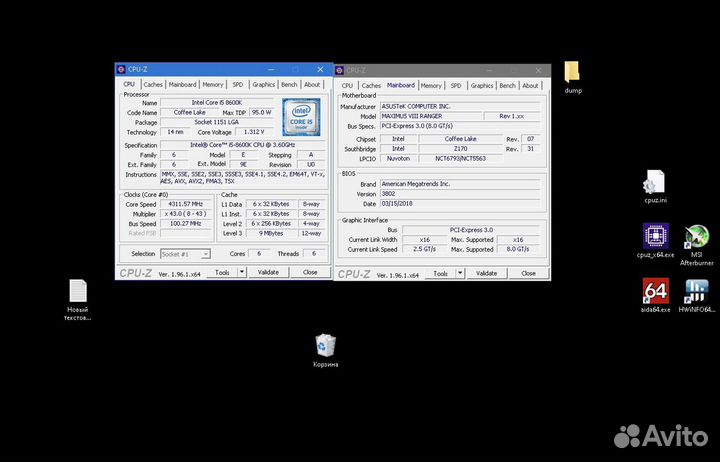Image resolution: width=720 pixels, height=462 pixels.
Task: Click Tools button in left CPU-Z window
Action: [x=222, y=272]
